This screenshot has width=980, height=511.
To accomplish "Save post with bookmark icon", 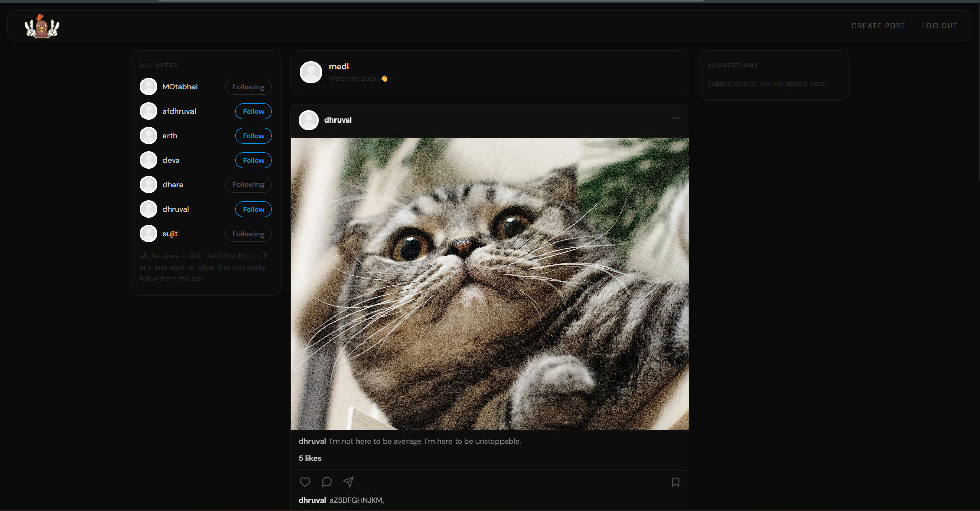I will click(675, 482).
